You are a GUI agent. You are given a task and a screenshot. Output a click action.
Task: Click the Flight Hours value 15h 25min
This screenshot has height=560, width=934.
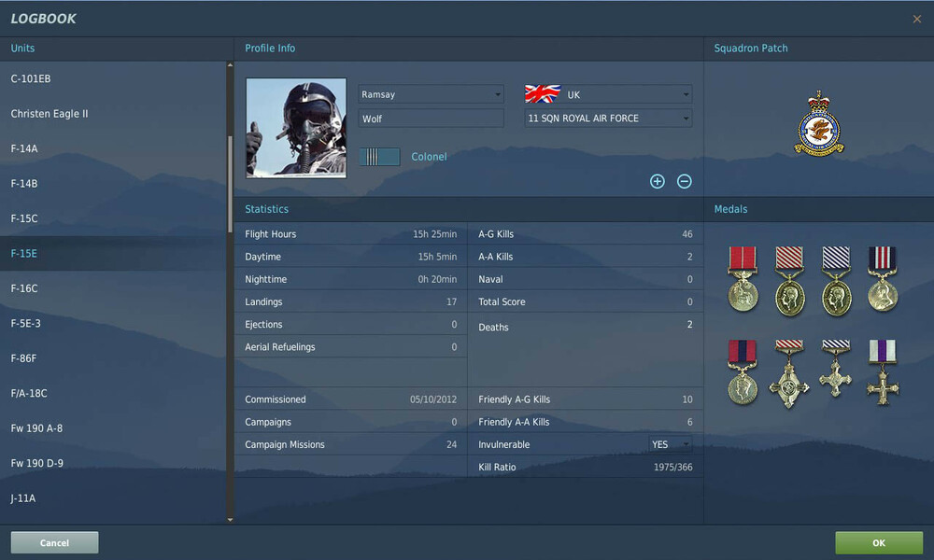click(435, 234)
